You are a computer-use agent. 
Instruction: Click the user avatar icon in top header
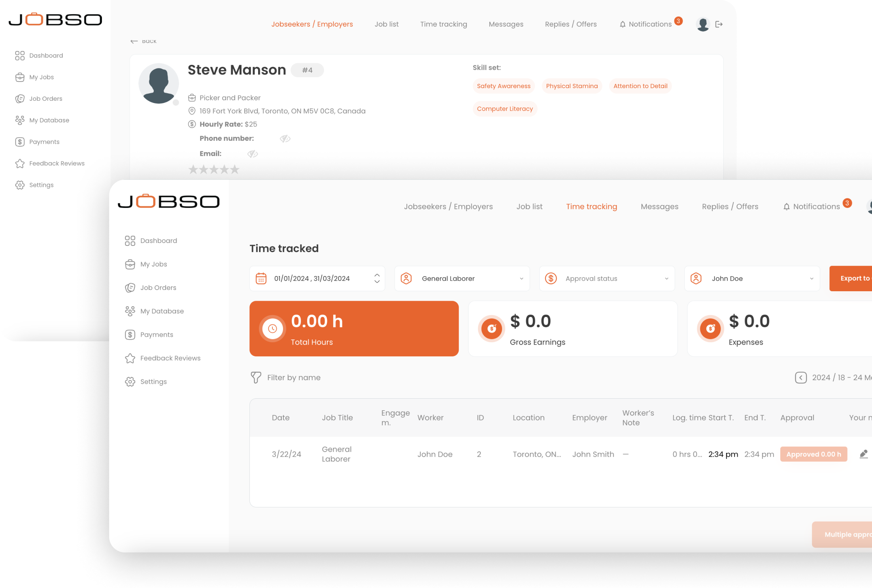[703, 24]
